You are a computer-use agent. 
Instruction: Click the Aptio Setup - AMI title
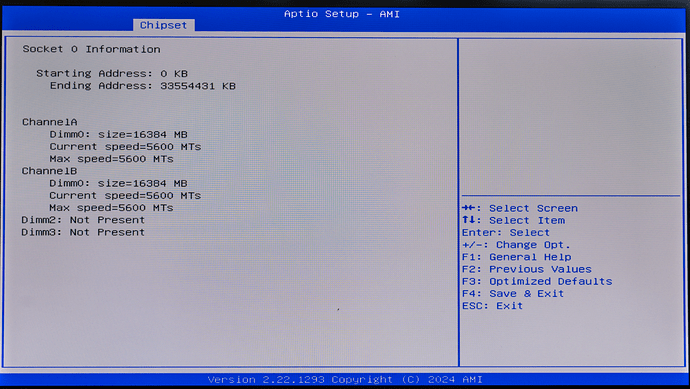coord(342,14)
